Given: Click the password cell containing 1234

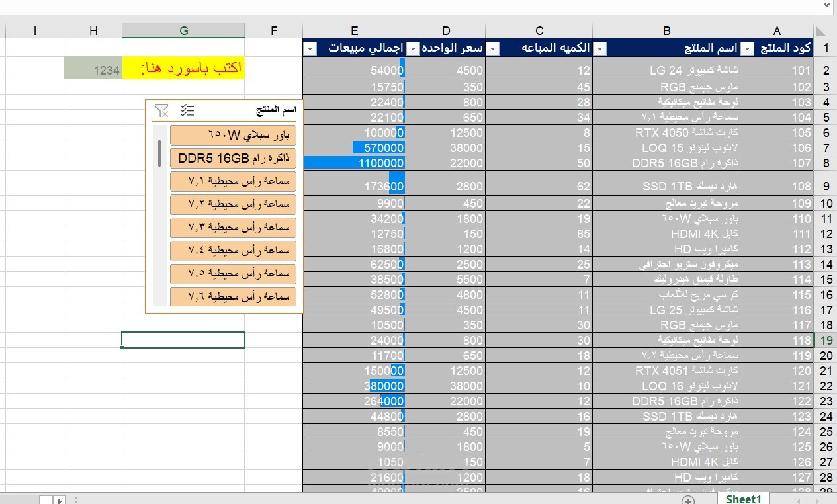Looking at the screenshot, I should (93, 69).
